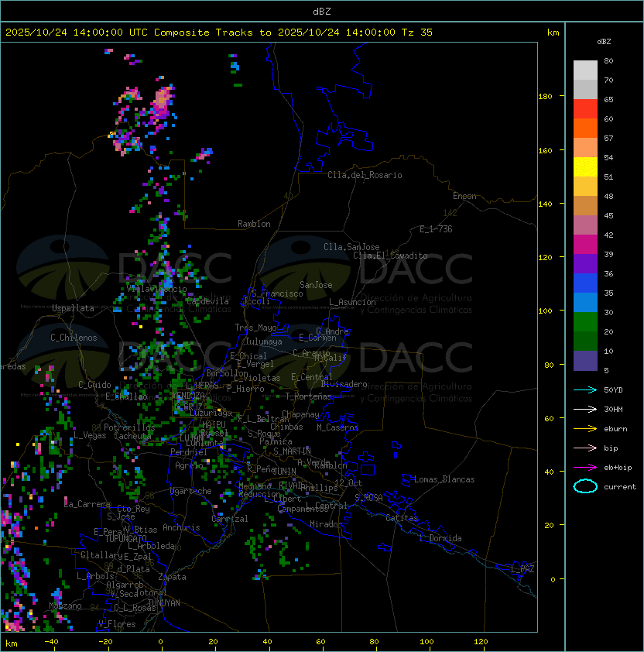Click the S_MARTIN label on map
Image resolution: width=644 pixels, height=652 pixels.
[292, 451]
